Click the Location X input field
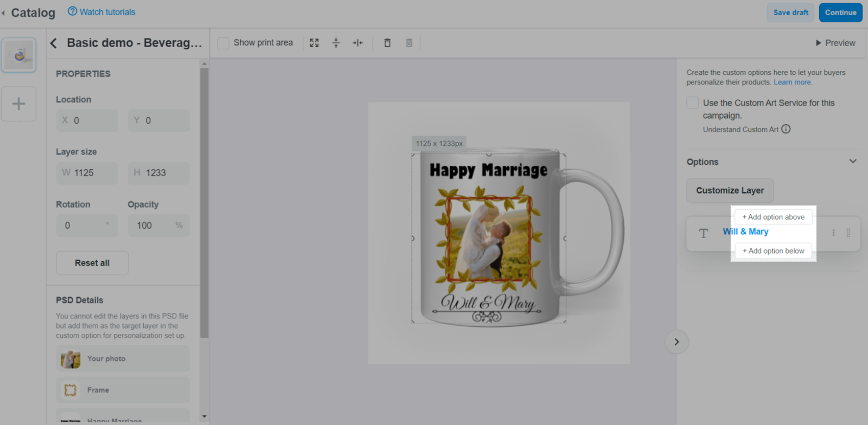Viewport: 868px width, 425px height. click(x=87, y=120)
